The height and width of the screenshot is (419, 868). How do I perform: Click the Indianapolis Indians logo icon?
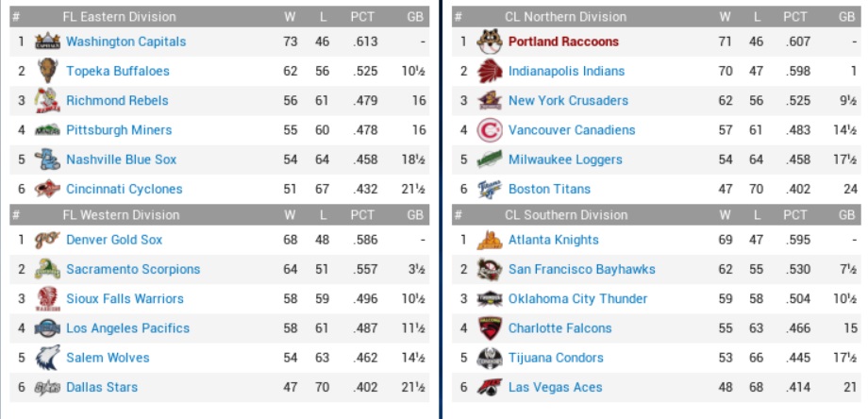click(x=489, y=71)
